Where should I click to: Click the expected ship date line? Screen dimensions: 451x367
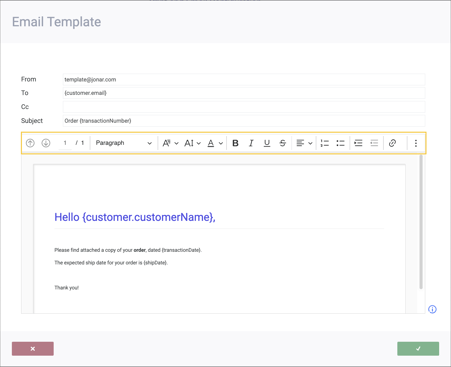(111, 263)
